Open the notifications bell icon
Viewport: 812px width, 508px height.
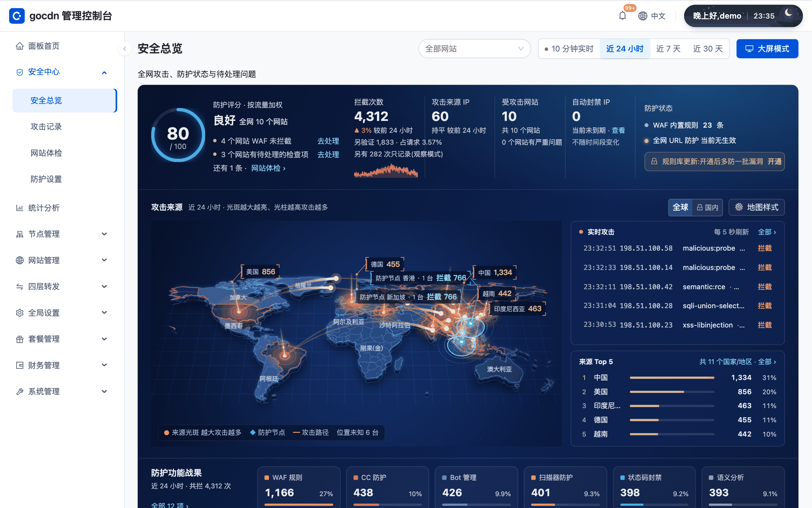point(622,16)
